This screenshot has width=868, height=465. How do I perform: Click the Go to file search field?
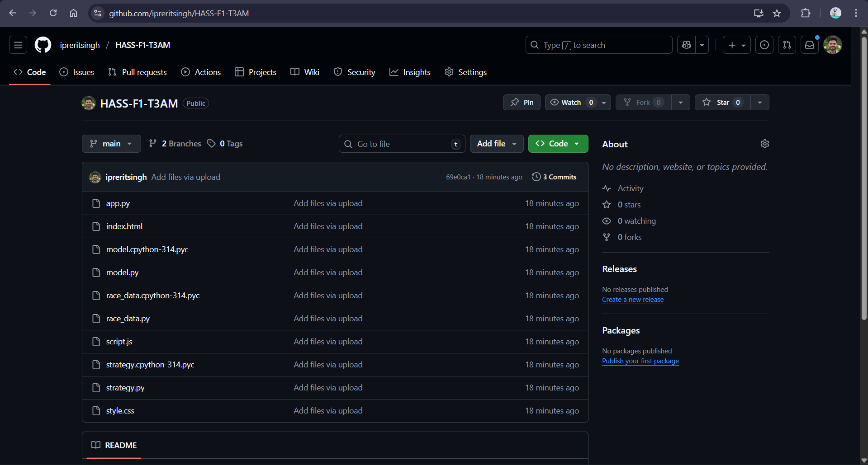402,144
